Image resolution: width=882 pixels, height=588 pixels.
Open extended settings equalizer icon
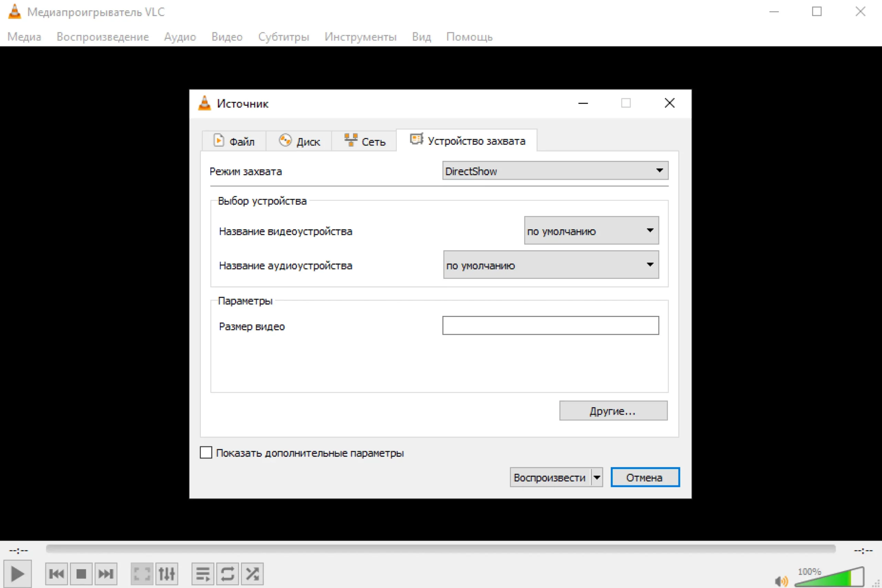click(166, 574)
